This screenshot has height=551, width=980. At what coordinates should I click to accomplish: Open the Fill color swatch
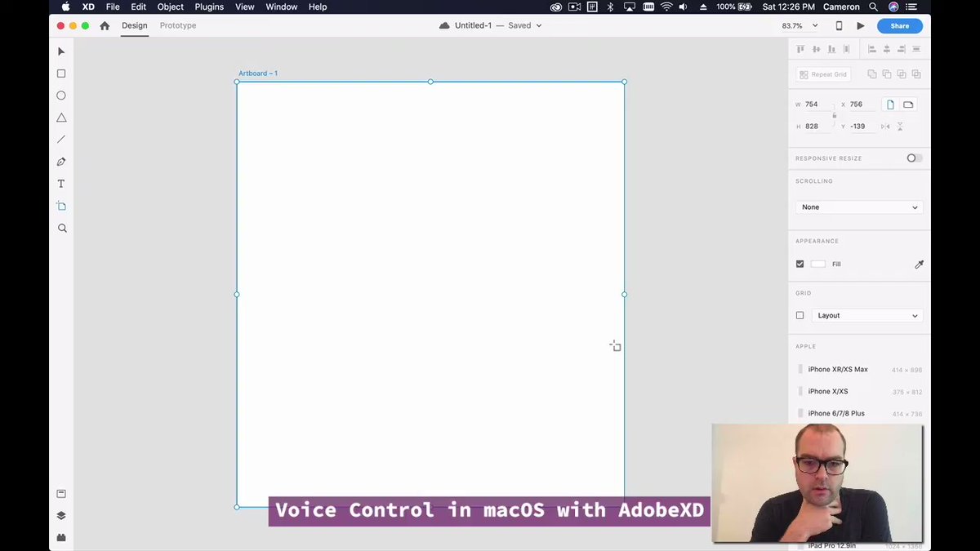(x=818, y=264)
